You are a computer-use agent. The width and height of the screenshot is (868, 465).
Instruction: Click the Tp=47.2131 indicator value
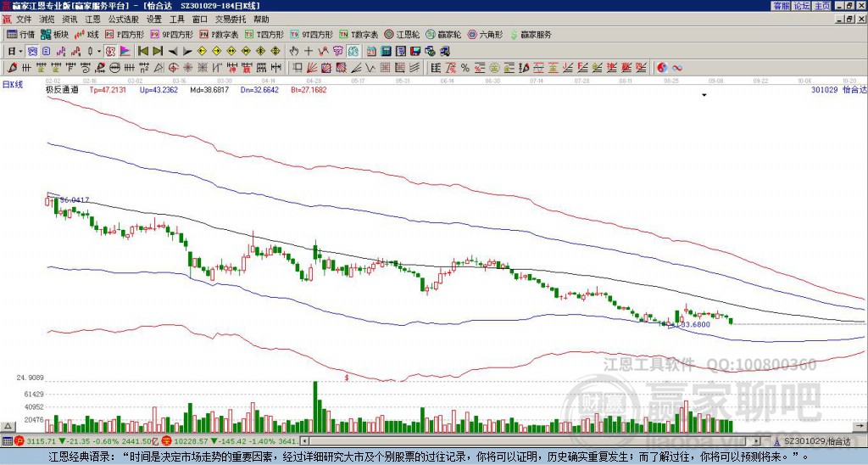tap(108, 89)
